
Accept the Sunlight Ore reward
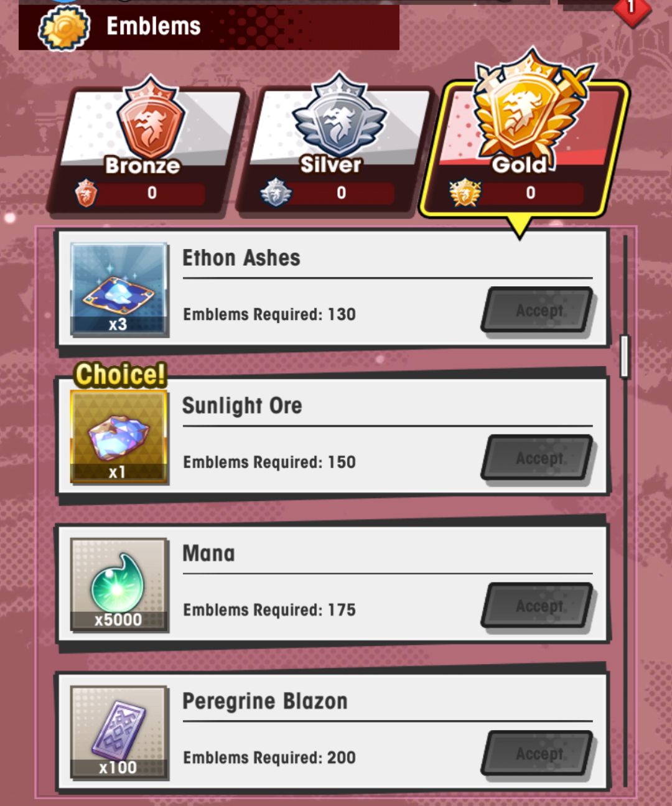point(538,458)
